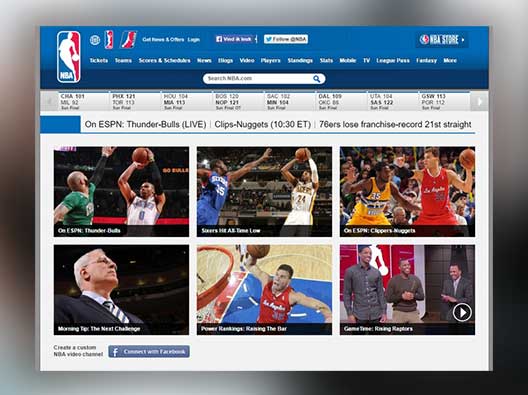Viewport: 528px width, 395px height.
Task: Click the Get News & Offers link
Action: tap(163, 40)
